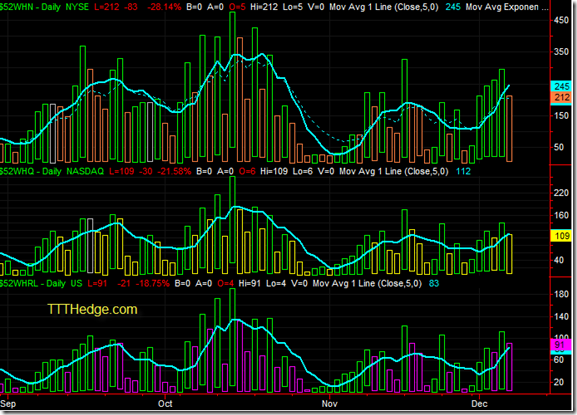
Task: Click the 50 axis label on NYSE panel
Action: (559, 147)
